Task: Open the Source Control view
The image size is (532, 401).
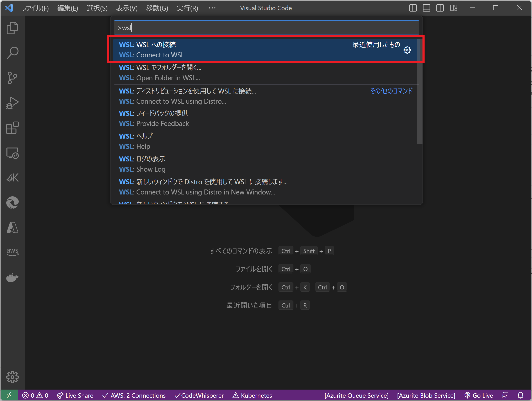Action: click(12, 78)
